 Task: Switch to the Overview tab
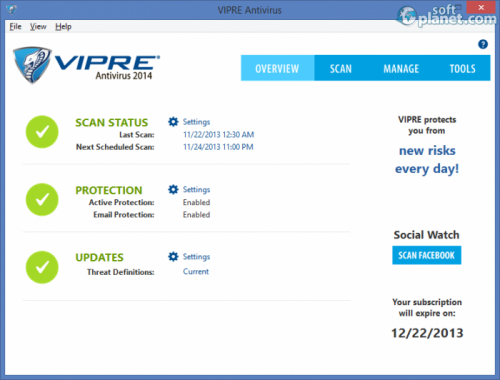277,68
